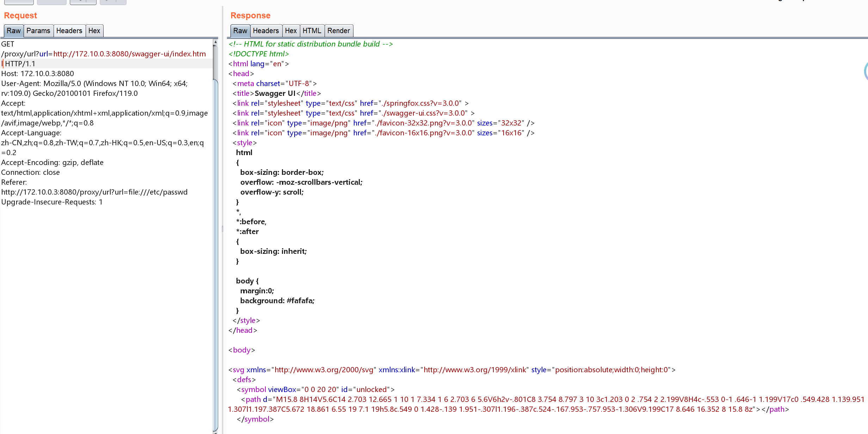This screenshot has height=434, width=868.
Task: Click the zh-CN language values line
Action: pyautogui.click(x=103, y=143)
